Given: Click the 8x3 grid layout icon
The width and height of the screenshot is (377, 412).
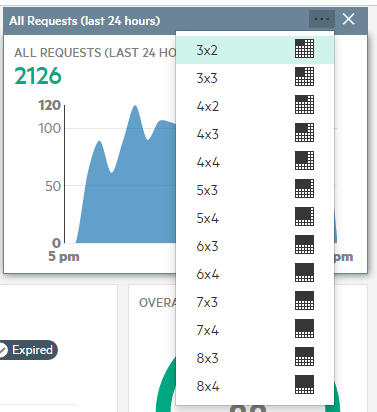Looking at the screenshot, I should tap(304, 357).
